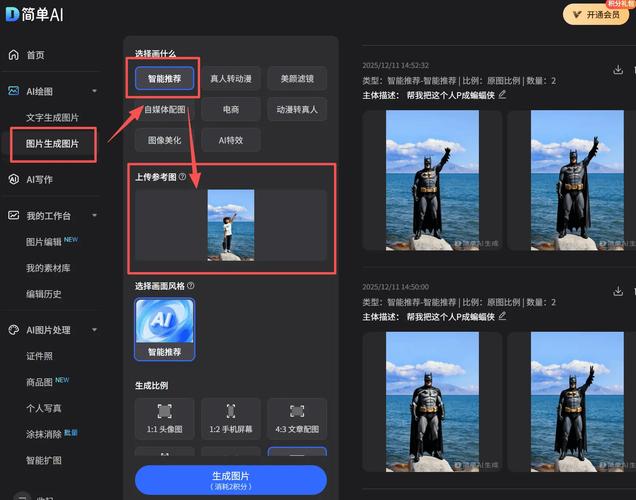
Task: Open 文字生成图片 in the sidebar
Action: click(52, 118)
